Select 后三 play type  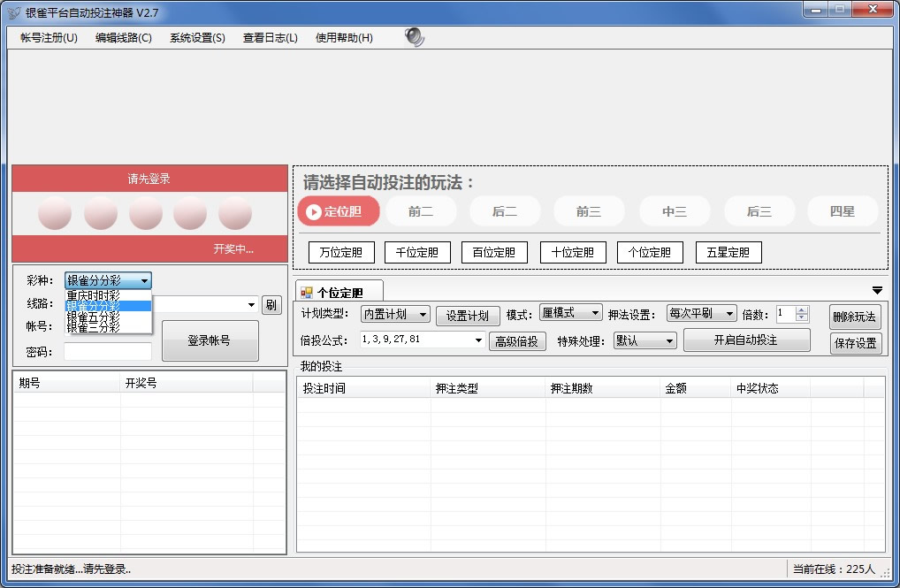[759, 211]
